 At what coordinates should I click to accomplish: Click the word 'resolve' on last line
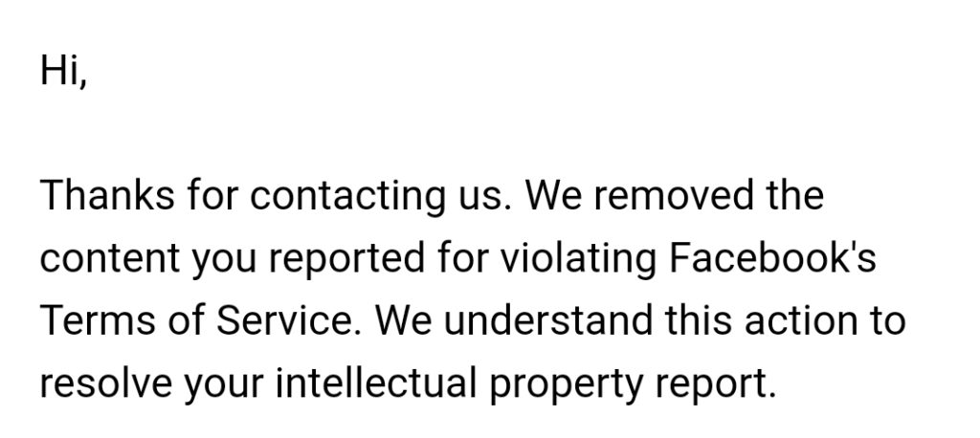106,383
